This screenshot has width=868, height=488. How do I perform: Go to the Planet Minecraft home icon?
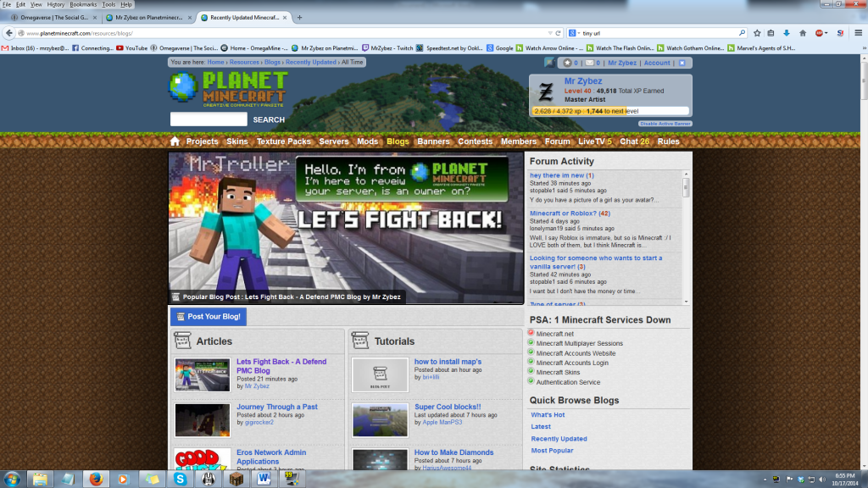click(x=175, y=141)
